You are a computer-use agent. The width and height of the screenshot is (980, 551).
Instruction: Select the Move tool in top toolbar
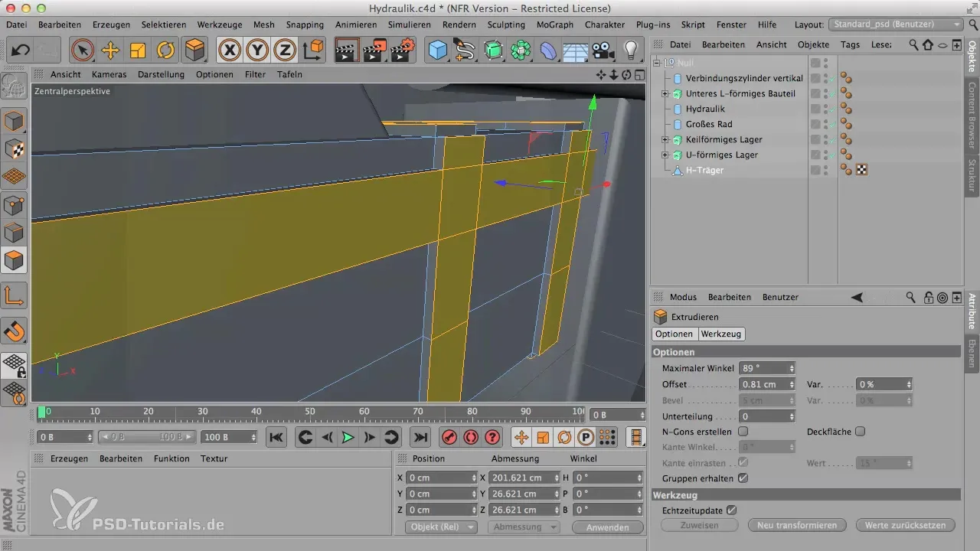[x=110, y=51]
